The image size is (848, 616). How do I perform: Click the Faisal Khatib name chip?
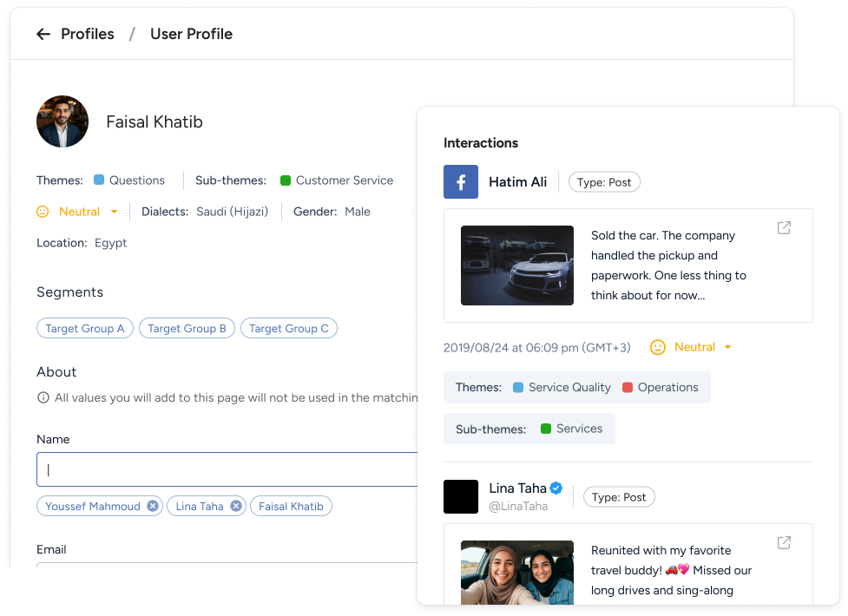291,506
